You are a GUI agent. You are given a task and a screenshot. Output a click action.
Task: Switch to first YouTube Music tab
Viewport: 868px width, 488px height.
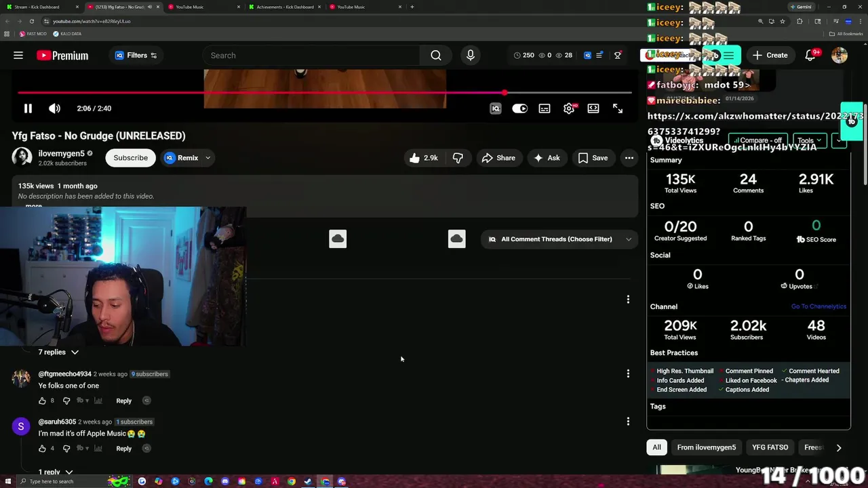[x=203, y=7]
